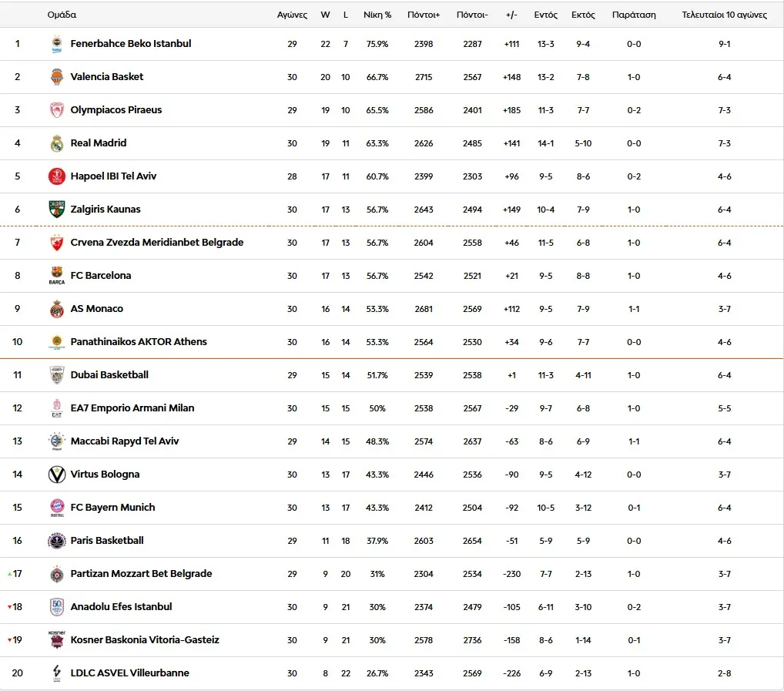Screen dimensions: 784x691
Task: Click the Real Madrid crest icon
Action: [57, 143]
